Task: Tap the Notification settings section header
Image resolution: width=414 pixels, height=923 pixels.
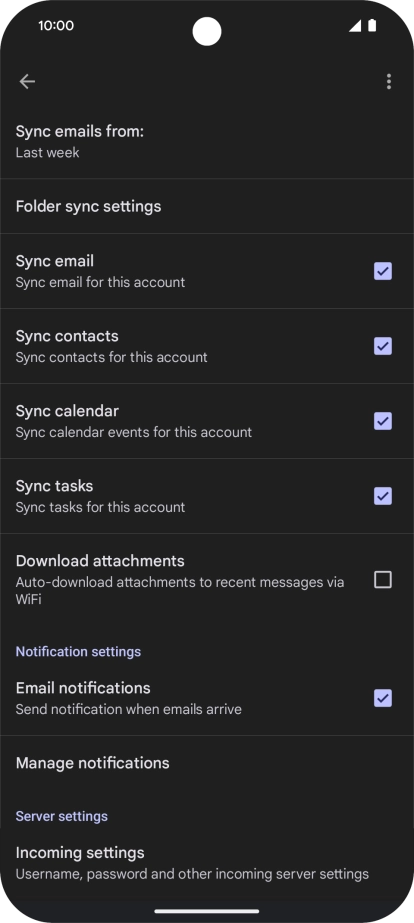Action: (78, 652)
